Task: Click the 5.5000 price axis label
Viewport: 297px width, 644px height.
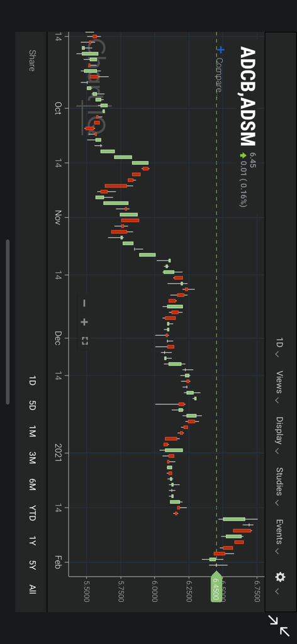Action: tap(87, 591)
